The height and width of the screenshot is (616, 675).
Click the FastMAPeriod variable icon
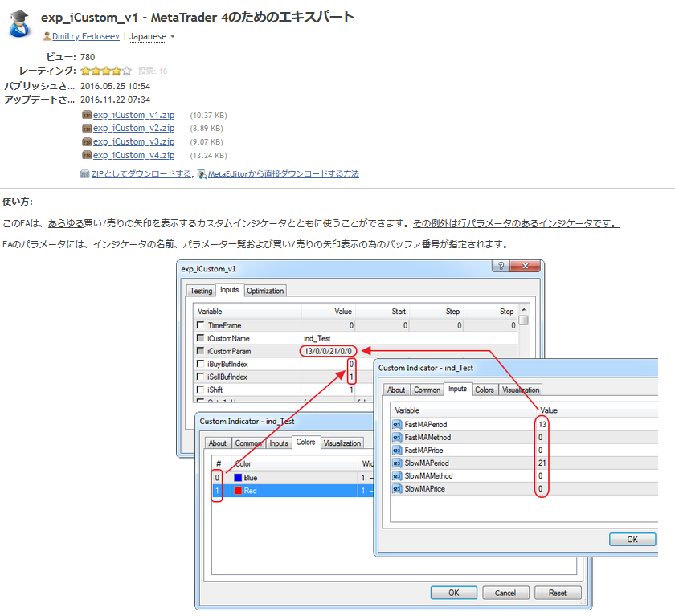pyautogui.click(x=397, y=425)
